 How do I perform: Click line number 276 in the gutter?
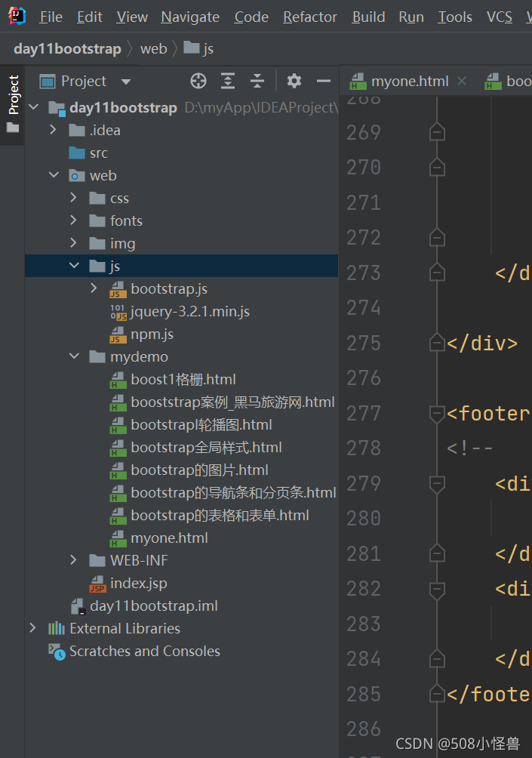(x=364, y=378)
